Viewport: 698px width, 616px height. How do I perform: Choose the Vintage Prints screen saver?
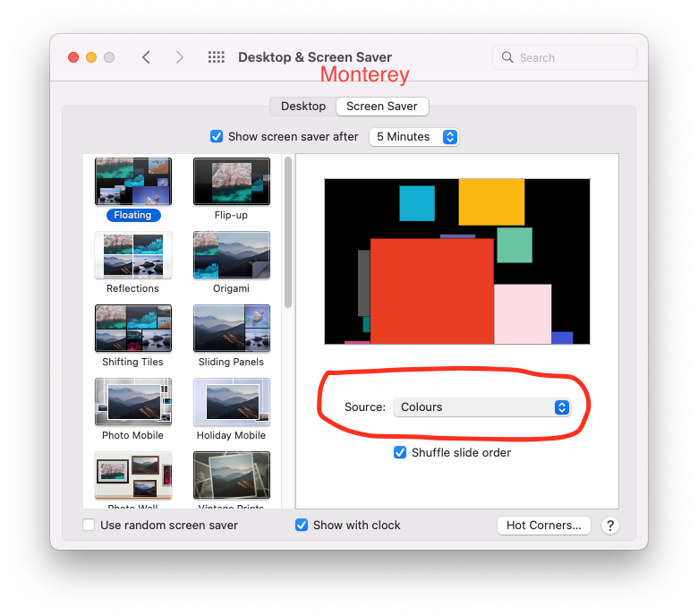pos(232,475)
